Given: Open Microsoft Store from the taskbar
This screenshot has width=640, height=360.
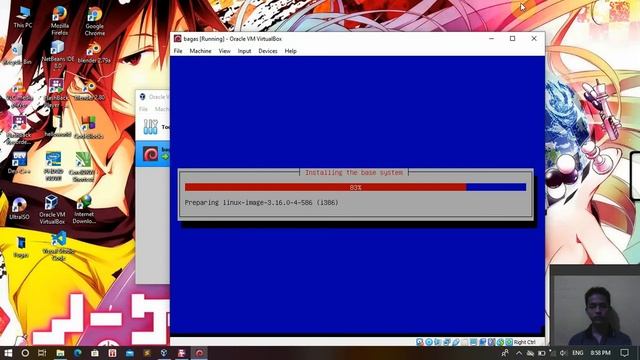Looking at the screenshot, I should (x=95, y=353).
